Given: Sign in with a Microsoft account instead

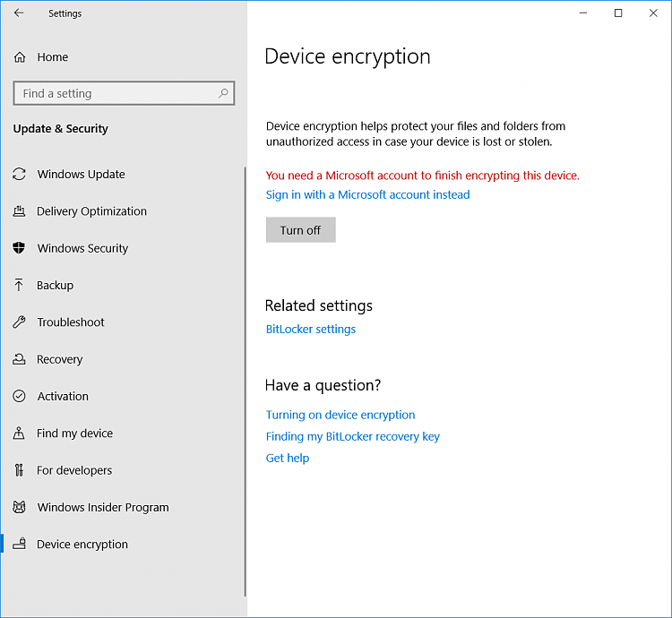Looking at the screenshot, I should click(367, 195).
